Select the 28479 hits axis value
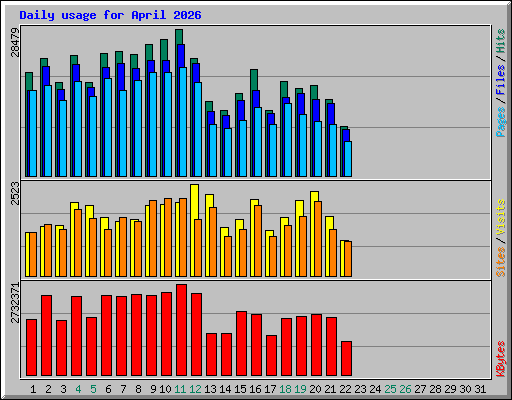Screen dimensions: 512x400 tap(15, 42)
